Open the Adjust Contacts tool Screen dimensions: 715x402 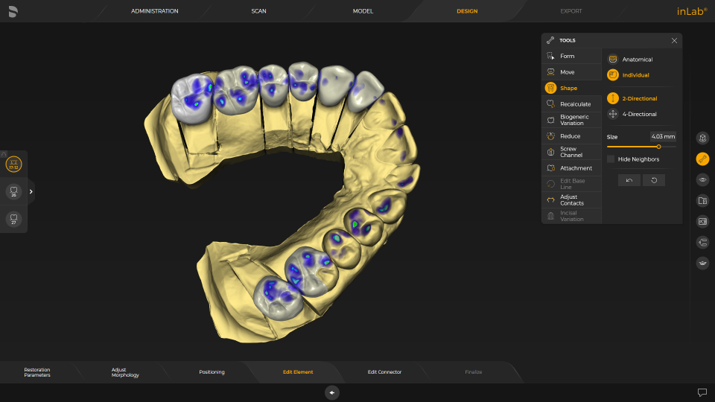[571, 200]
